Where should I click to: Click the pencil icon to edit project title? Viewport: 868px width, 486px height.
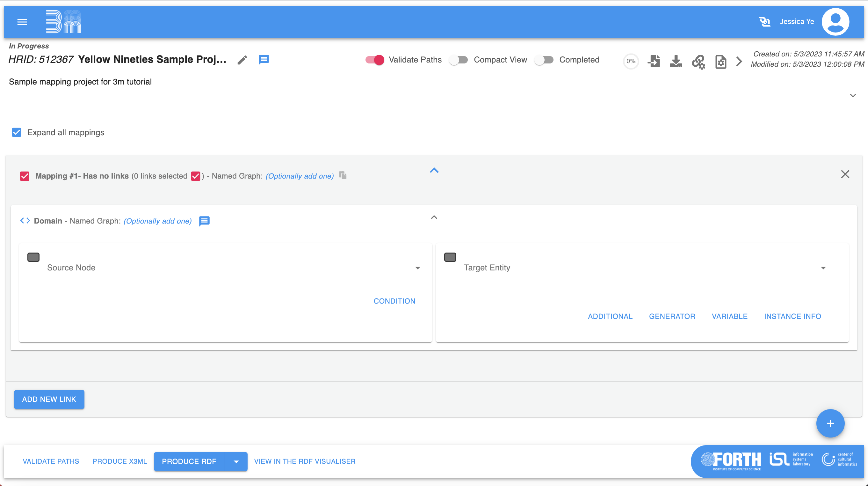[x=242, y=60]
